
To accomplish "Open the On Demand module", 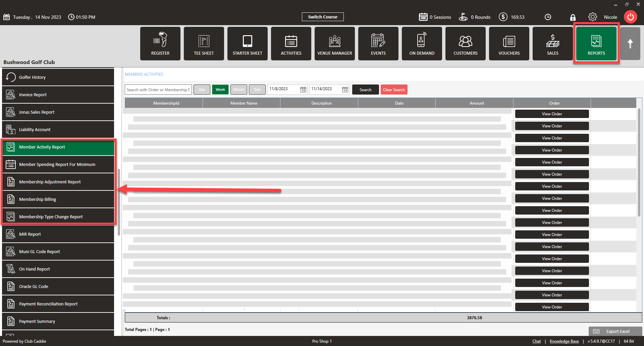I will click(422, 44).
